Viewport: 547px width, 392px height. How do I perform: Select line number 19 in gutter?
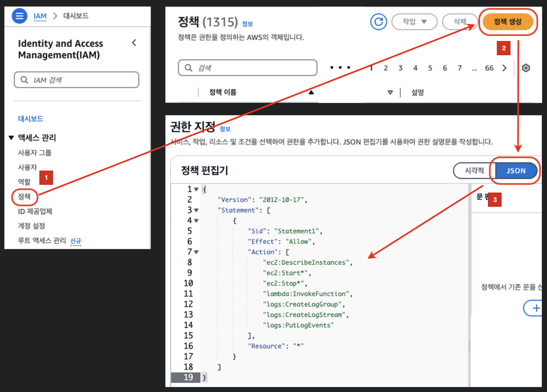point(188,377)
